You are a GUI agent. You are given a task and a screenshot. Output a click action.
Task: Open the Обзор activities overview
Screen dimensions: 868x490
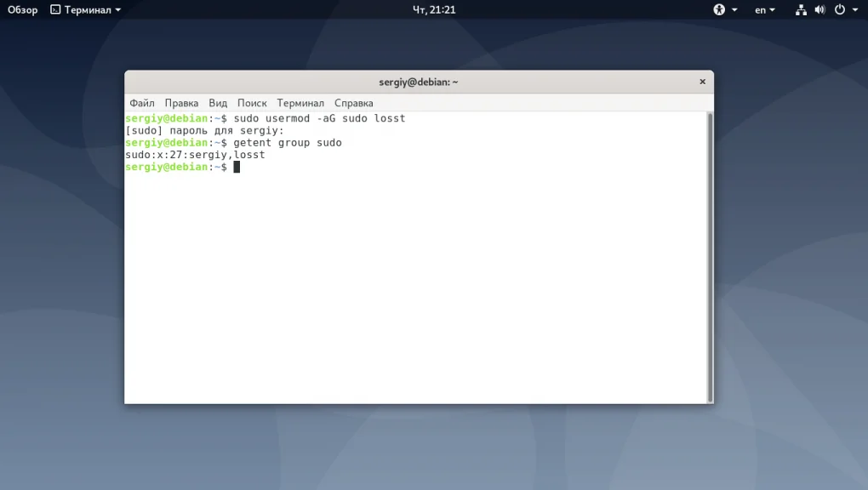pos(22,9)
